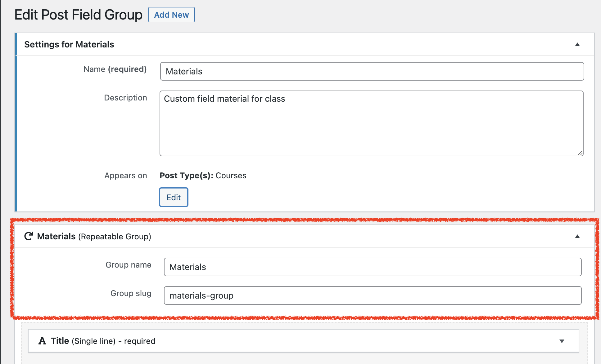601x364 pixels.
Task: Edit the Group name field
Action: tap(373, 267)
